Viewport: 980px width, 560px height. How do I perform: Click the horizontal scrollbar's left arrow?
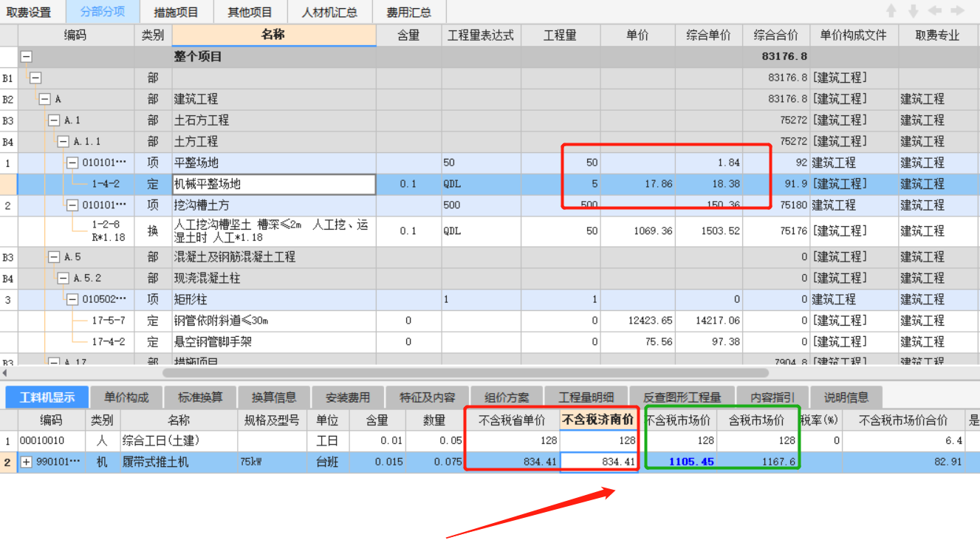(x=5, y=373)
